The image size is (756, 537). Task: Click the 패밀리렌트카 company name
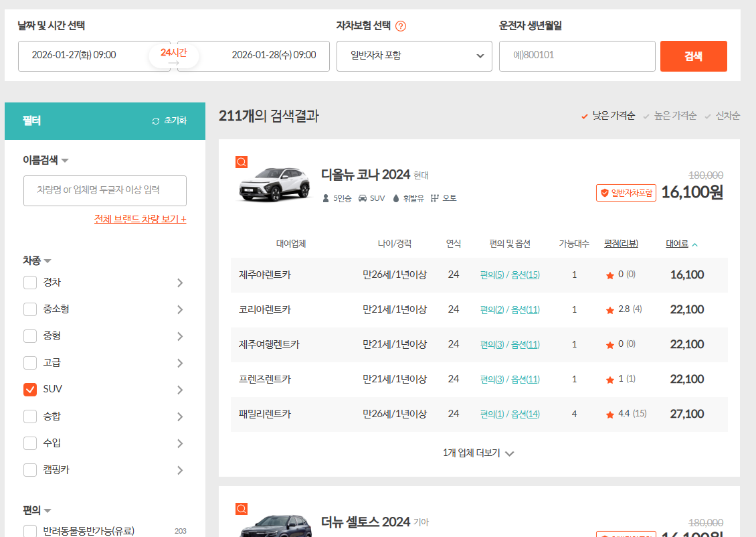pyautogui.click(x=265, y=414)
